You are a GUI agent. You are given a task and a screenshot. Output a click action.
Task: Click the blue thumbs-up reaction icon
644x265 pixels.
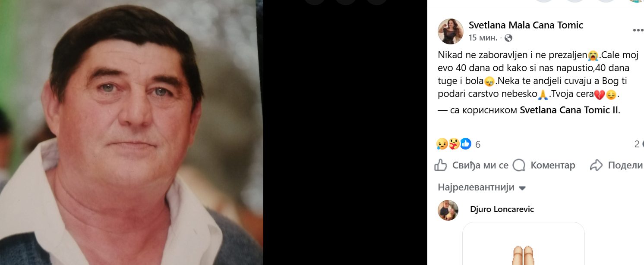(465, 144)
